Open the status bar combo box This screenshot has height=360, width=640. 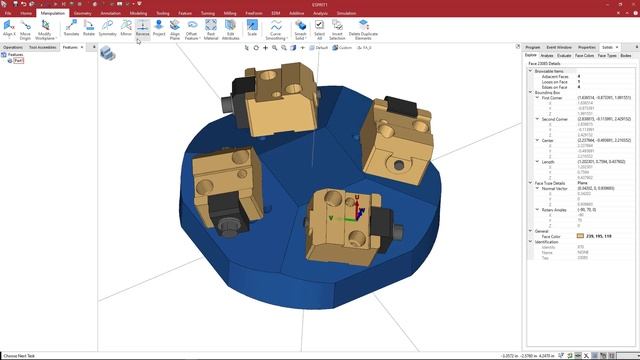[627, 356]
